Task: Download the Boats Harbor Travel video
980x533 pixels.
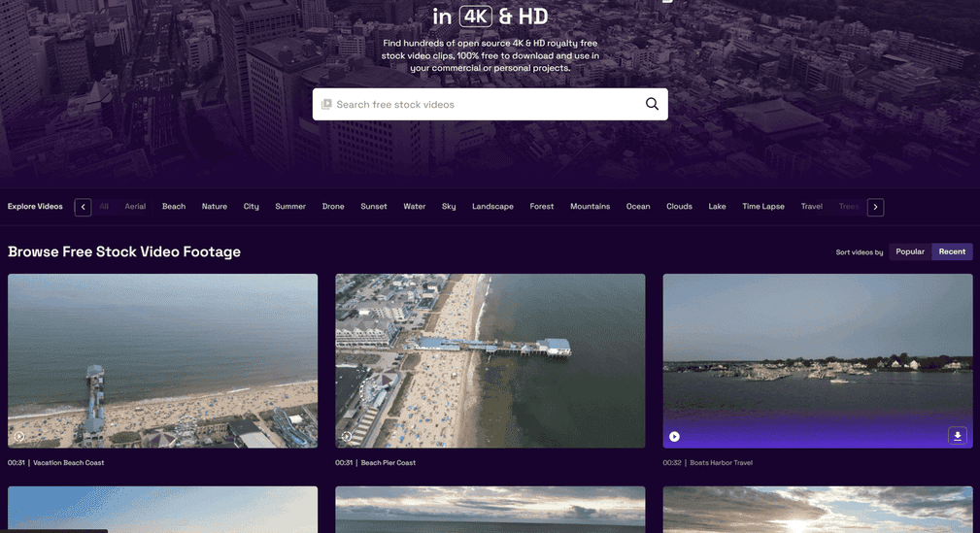Action: tap(958, 436)
